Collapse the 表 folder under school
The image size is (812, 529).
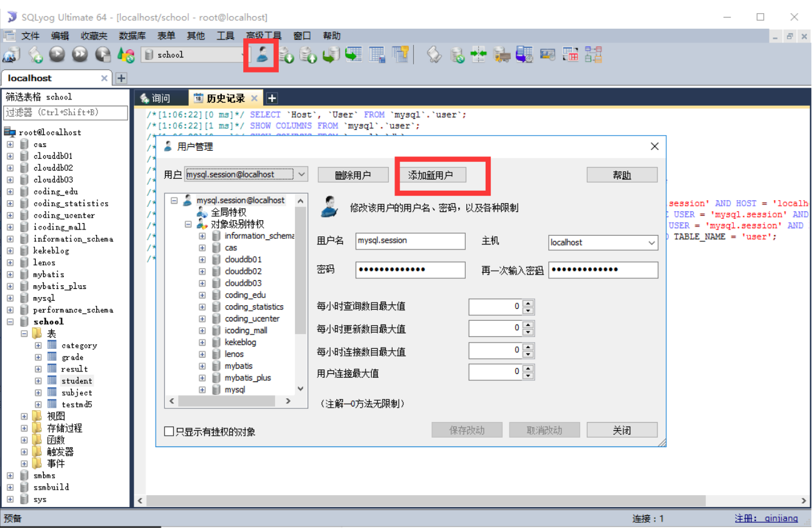24,334
